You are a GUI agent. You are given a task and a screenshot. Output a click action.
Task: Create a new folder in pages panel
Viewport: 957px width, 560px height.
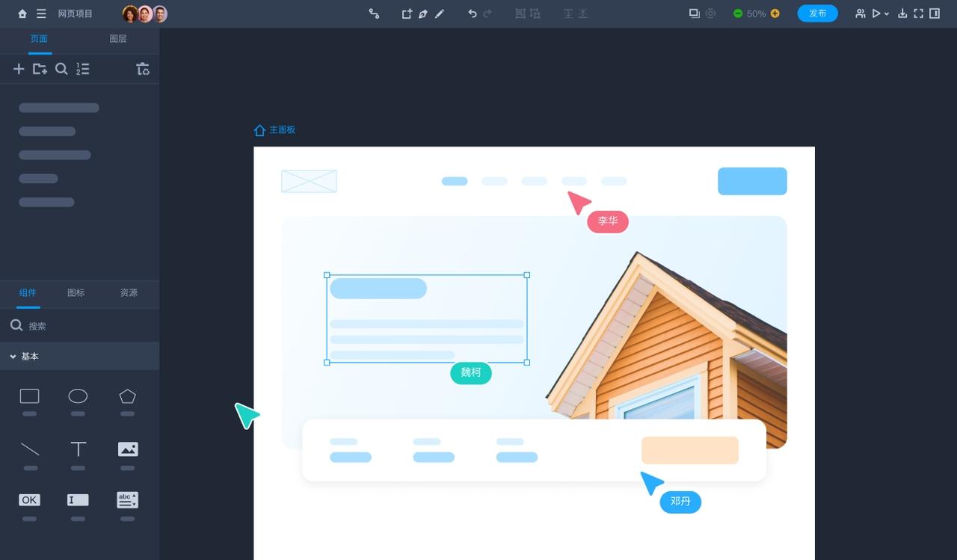click(x=40, y=69)
